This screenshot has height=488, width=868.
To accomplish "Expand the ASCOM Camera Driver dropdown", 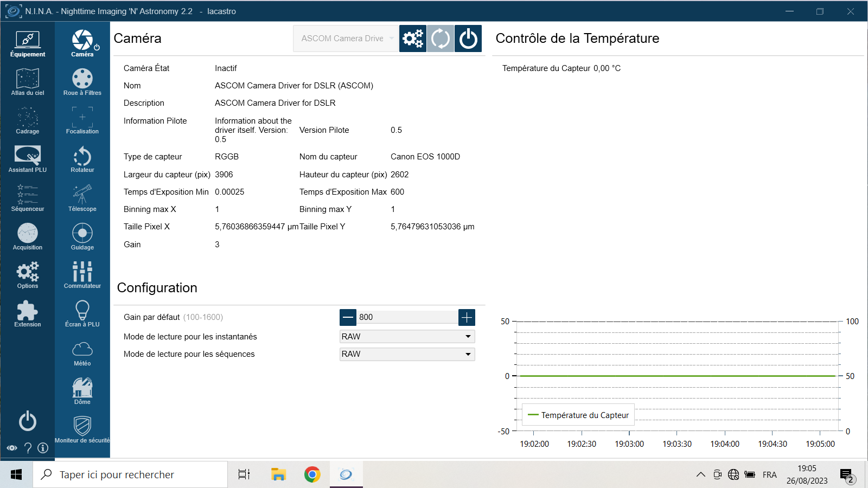I will [346, 38].
